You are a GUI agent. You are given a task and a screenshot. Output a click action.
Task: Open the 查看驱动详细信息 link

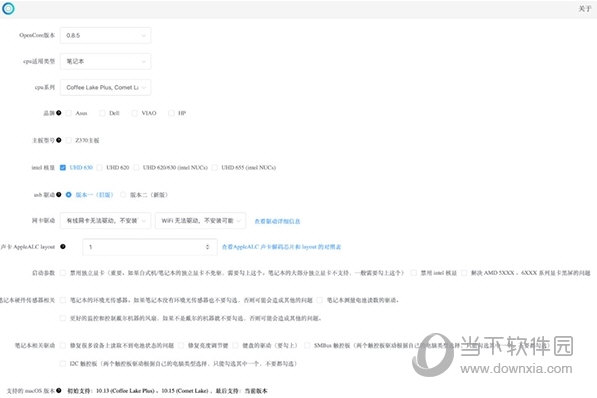tap(277, 221)
